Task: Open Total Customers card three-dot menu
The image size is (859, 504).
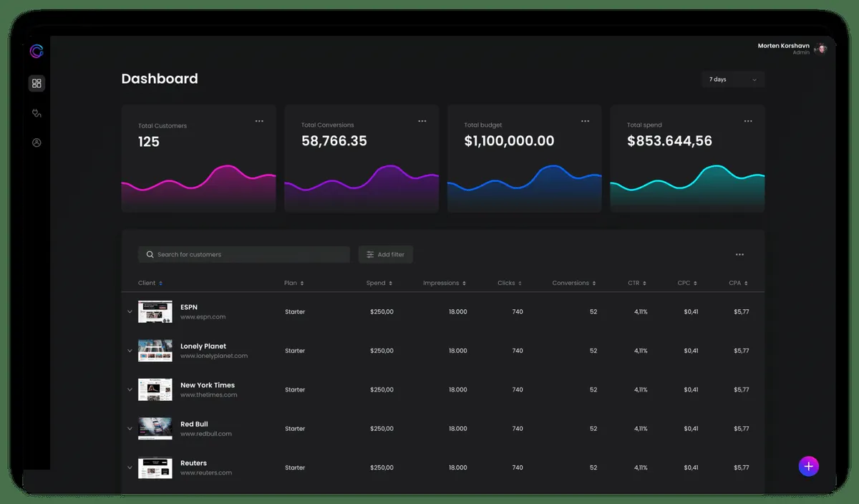Action: tap(259, 122)
